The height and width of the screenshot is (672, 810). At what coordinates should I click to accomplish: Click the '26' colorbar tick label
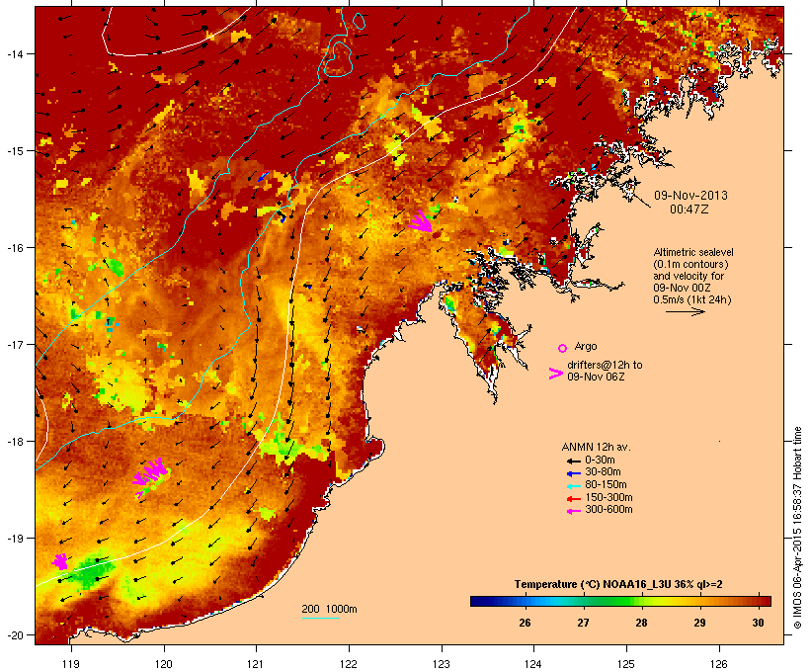pos(525,623)
